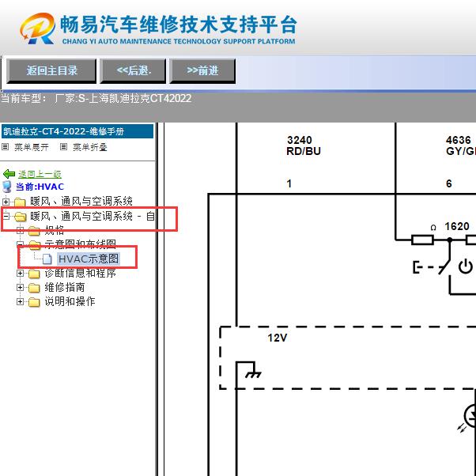Select first 暖风、通风与空调系统 tree item
Screen dimensions: 476x476
tap(81, 202)
